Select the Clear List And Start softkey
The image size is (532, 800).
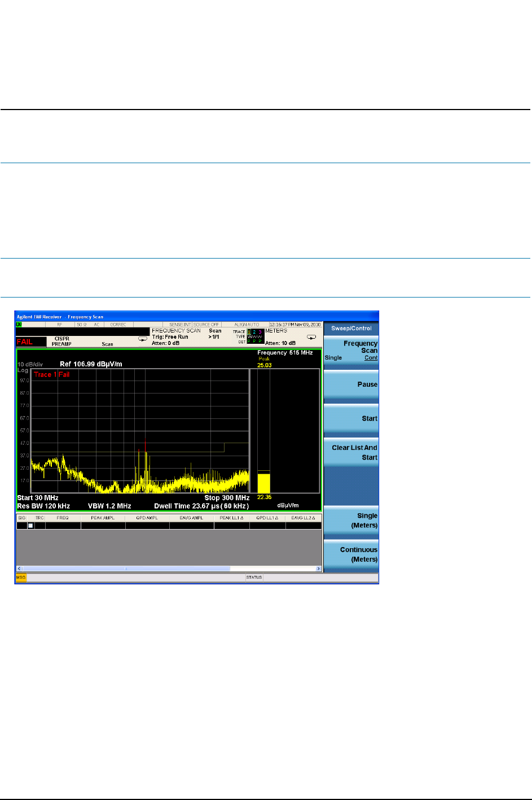coord(351,452)
